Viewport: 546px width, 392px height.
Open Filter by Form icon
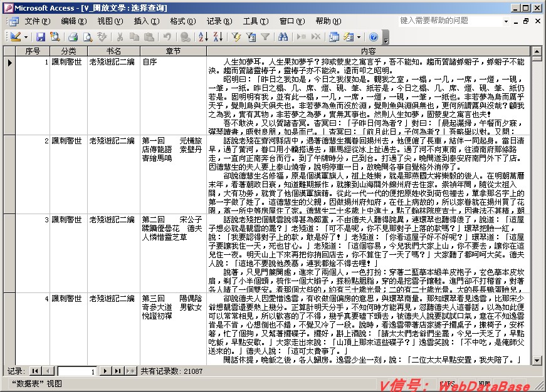pos(251,36)
